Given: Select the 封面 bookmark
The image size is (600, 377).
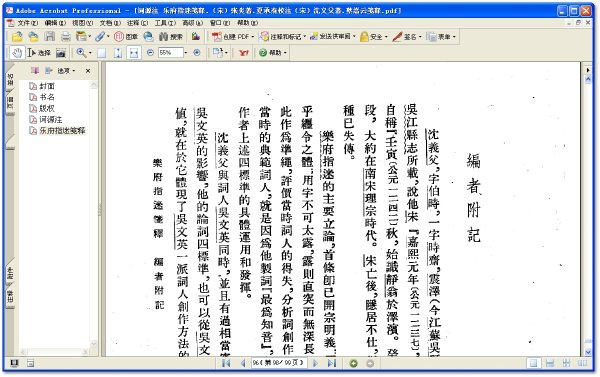Looking at the screenshot, I should [47, 86].
